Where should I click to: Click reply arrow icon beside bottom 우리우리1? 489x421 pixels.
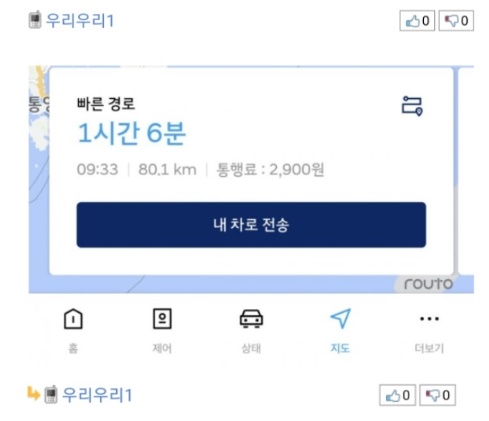click(33, 393)
